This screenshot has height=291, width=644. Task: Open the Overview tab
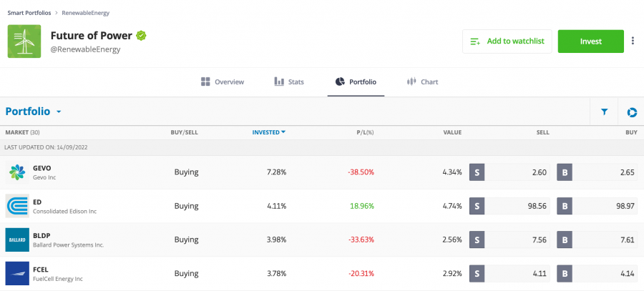pos(223,82)
